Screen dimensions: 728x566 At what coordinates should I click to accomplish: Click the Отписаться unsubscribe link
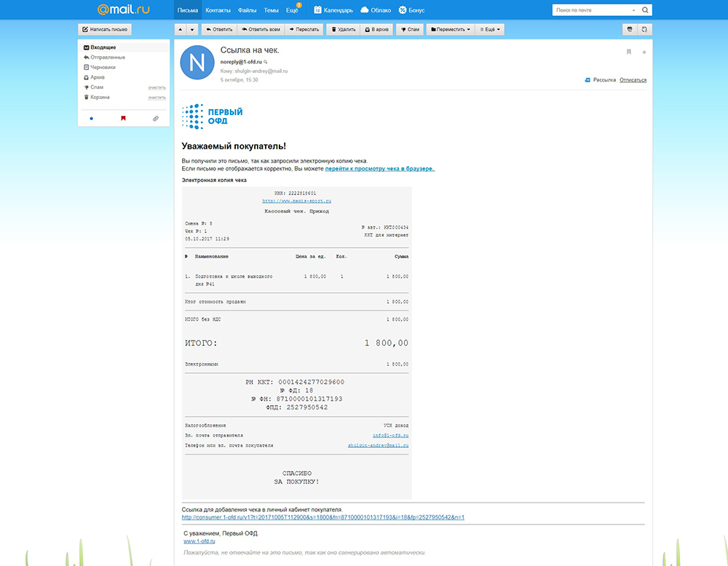tap(633, 80)
